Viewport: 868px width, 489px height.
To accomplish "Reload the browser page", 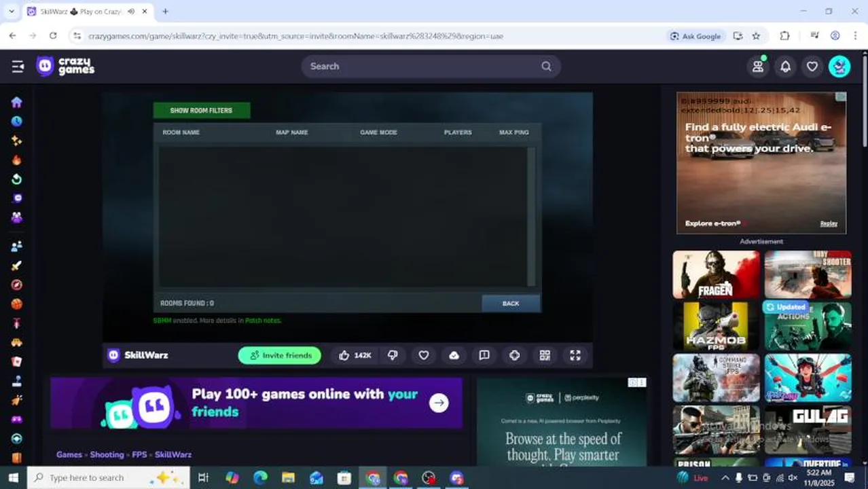I will 53,36.
